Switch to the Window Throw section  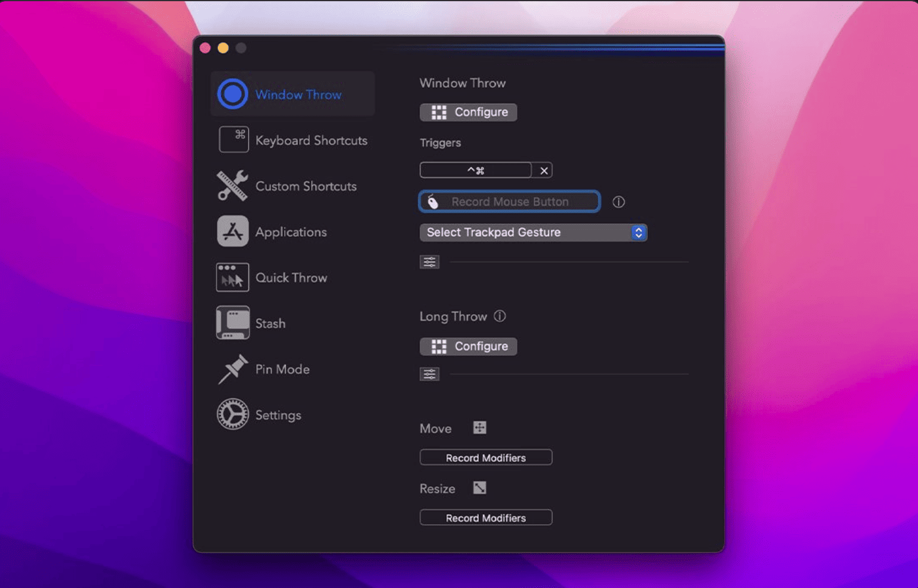[292, 94]
